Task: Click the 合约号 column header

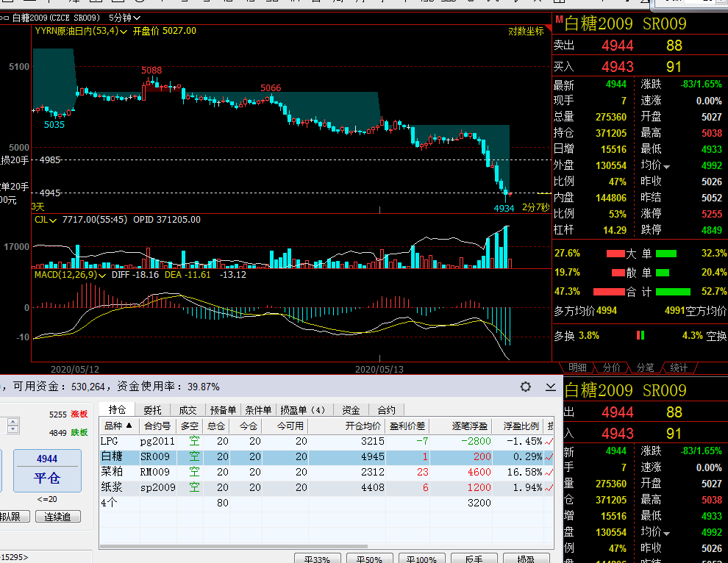Action: 157,426
